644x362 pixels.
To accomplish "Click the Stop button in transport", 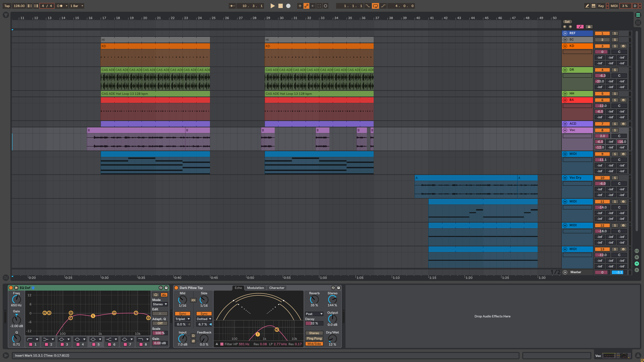I will [x=280, y=6].
